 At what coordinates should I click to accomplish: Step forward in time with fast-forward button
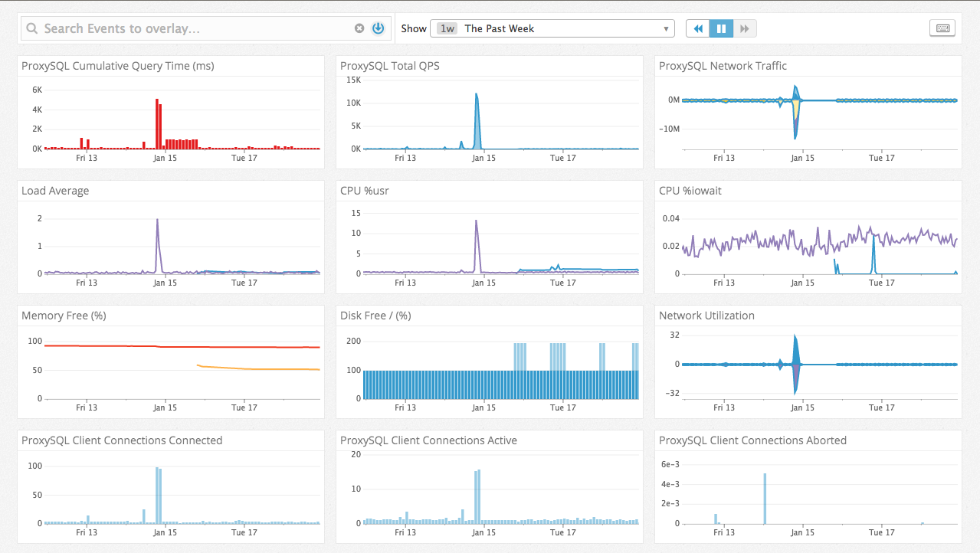(745, 28)
